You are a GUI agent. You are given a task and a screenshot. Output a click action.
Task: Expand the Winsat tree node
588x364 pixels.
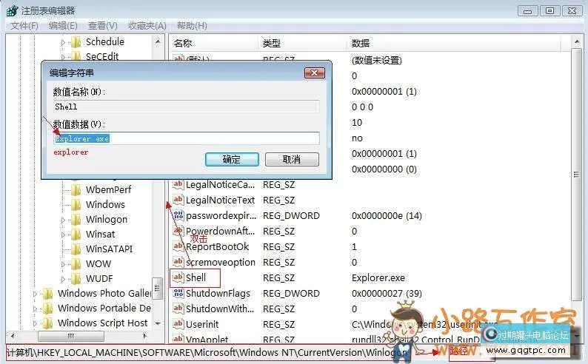(x=63, y=235)
